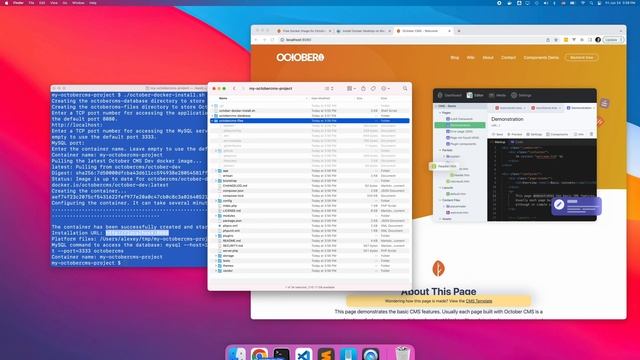Switch to the second Chrome tab about Docker Desktop
This screenshot has height=360, width=640.
[363, 31]
